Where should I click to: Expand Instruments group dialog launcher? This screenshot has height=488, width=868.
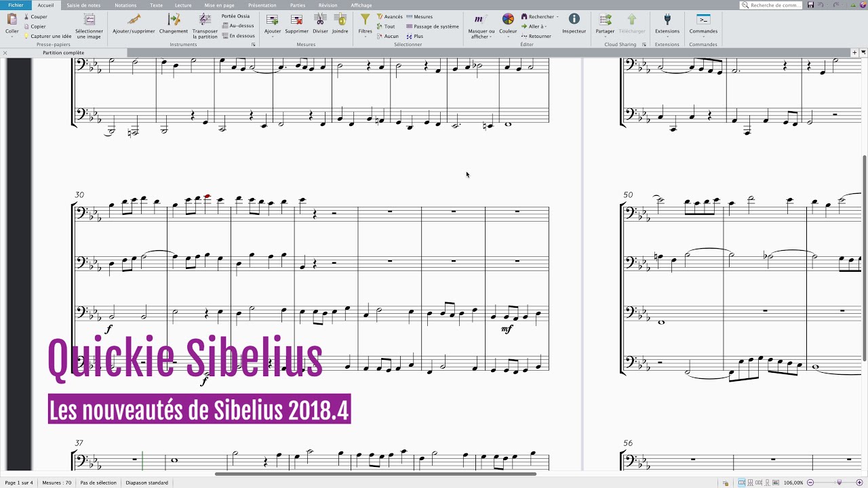(x=254, y=44)
